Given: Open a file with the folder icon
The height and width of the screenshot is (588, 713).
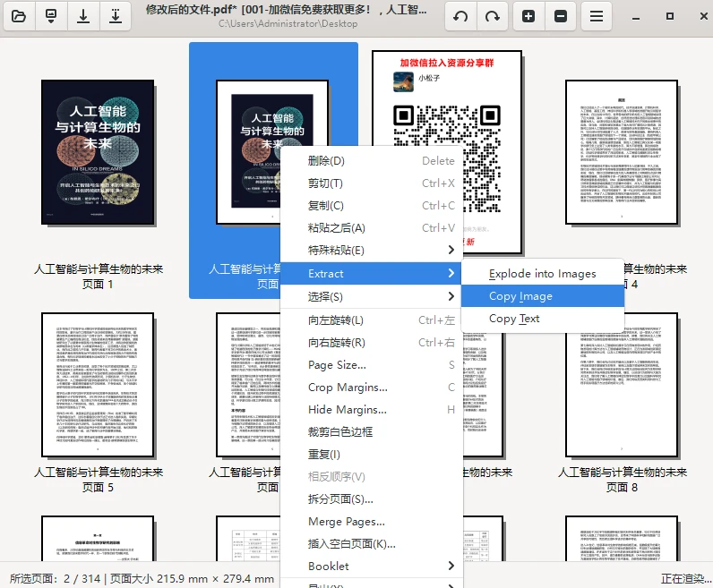Looking at the screenshot, I should [x=19, y=16].
